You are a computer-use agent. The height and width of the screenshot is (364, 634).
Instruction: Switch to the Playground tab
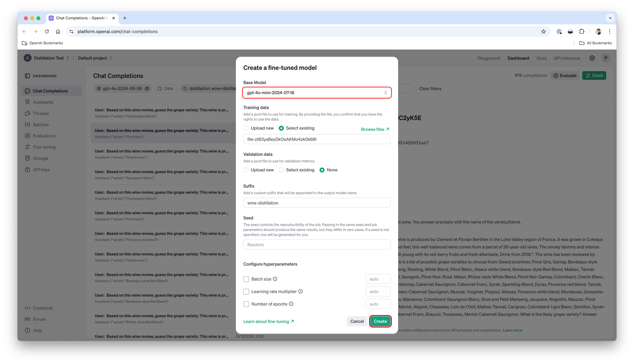click(x=489, y=58)
